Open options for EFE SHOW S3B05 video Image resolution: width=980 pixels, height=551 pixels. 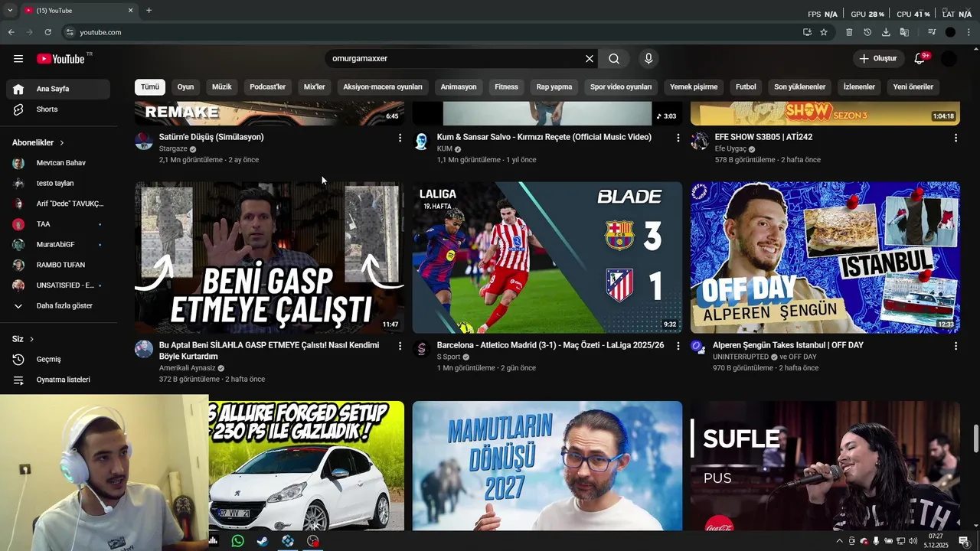(x=955, y=138)
